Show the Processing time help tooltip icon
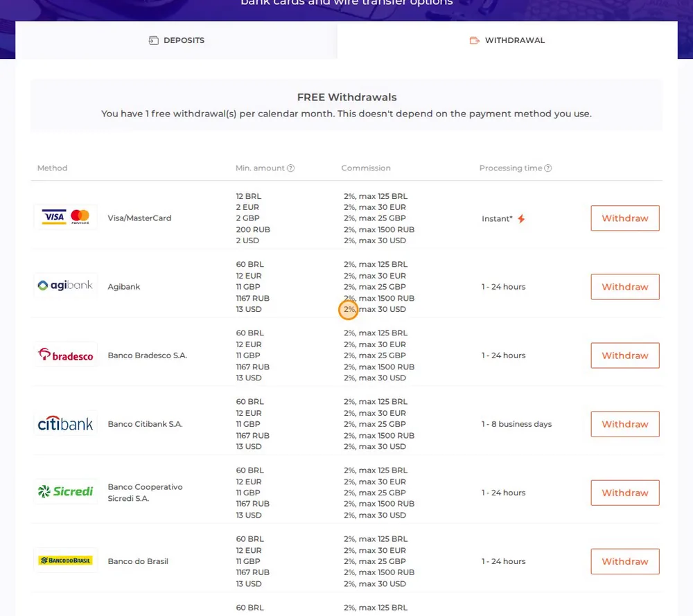 point(547,168)
